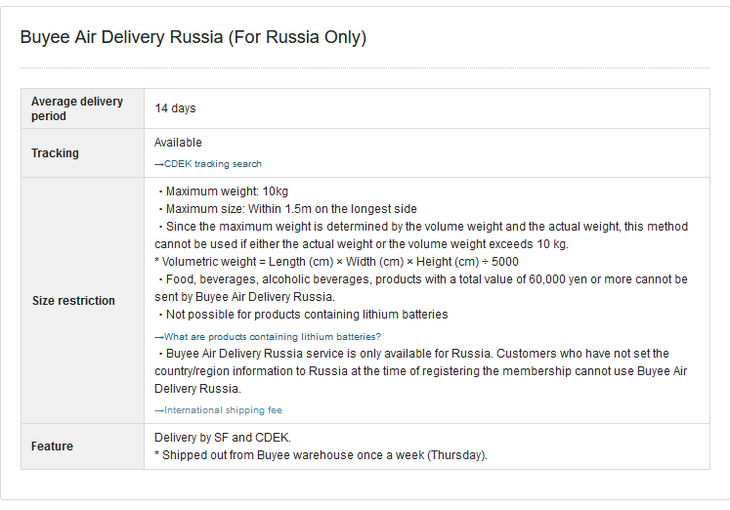Click the volumetric weight formula line
The height and width of the screenshot is (510, 730).
(x=336, y=262)
